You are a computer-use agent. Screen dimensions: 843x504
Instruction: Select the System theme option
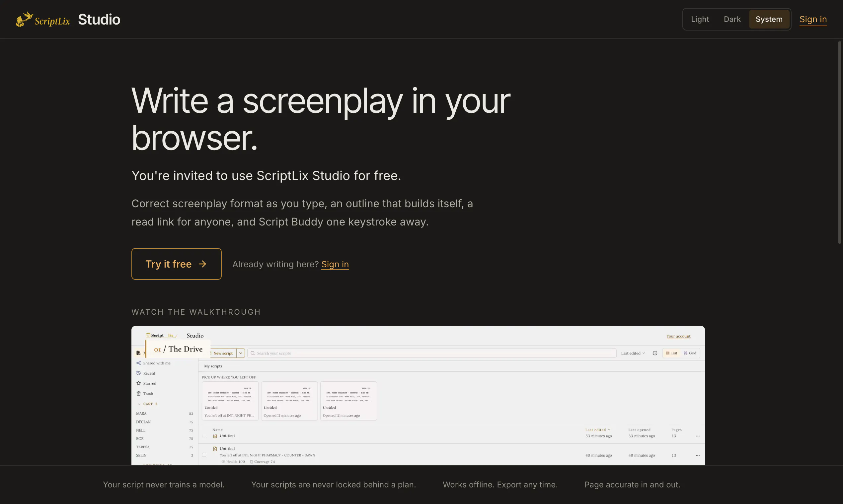coord(769,19)
